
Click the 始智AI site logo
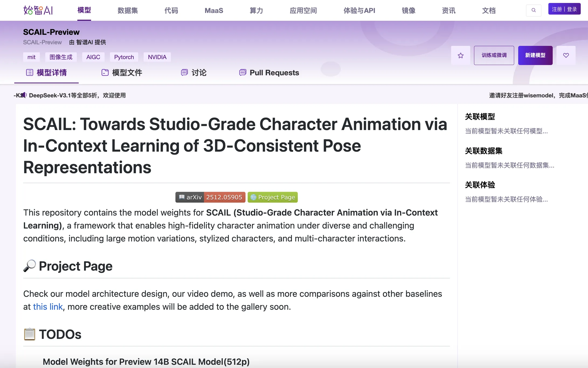click(x=38, y=10)
